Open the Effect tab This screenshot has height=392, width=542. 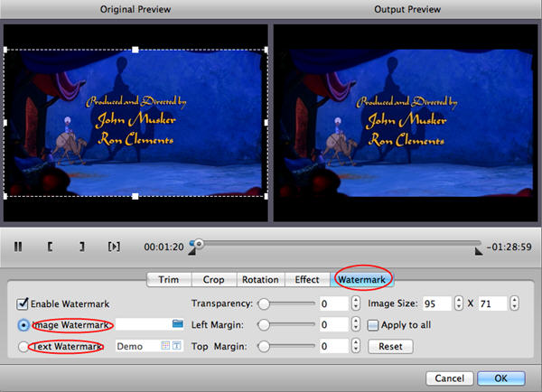307,279
